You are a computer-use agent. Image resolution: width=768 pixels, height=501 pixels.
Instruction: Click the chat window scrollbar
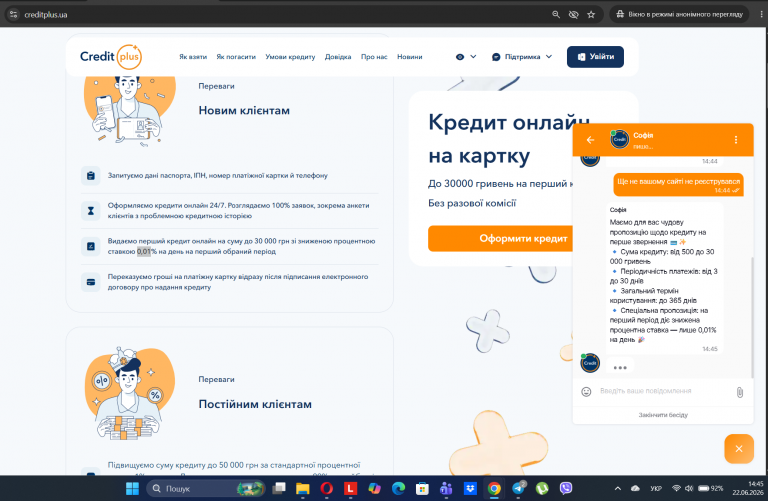click(x=752, y=316)
